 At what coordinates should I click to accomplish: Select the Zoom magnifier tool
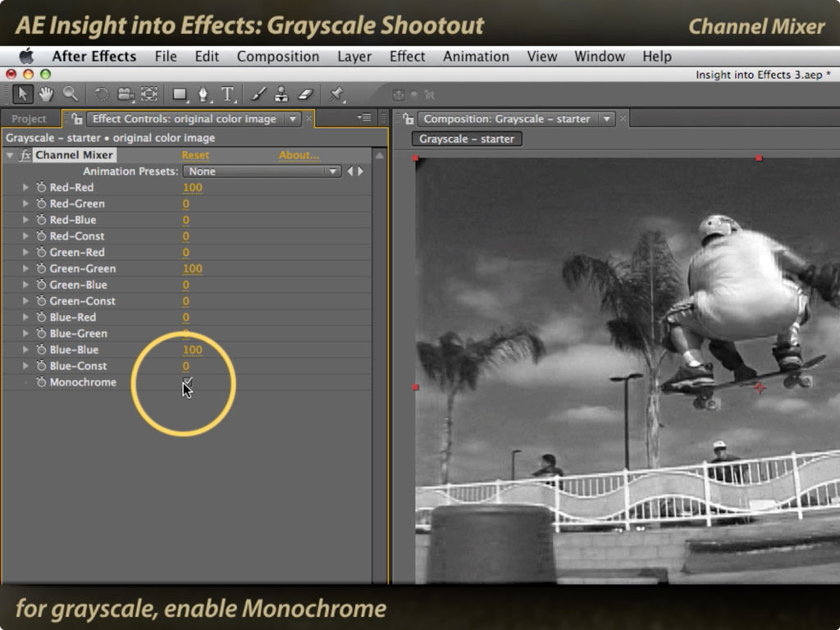[x=71, y=94]
